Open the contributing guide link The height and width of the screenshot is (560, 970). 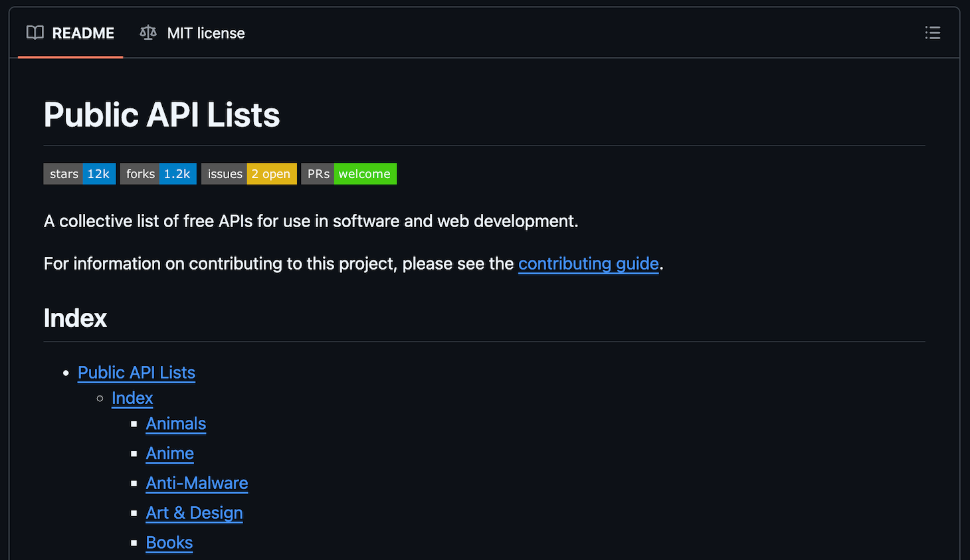point(588,264)
